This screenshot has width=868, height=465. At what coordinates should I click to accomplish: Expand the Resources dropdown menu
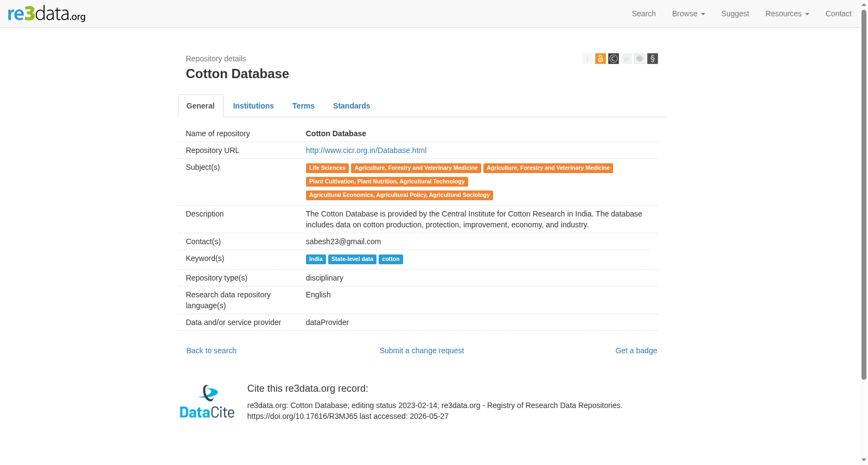click(x=787, y=14)
